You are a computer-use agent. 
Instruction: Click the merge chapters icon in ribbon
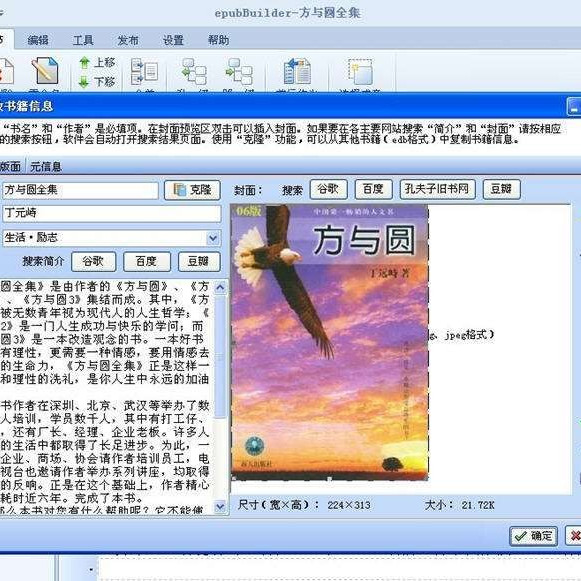click(x=144, y=71)
